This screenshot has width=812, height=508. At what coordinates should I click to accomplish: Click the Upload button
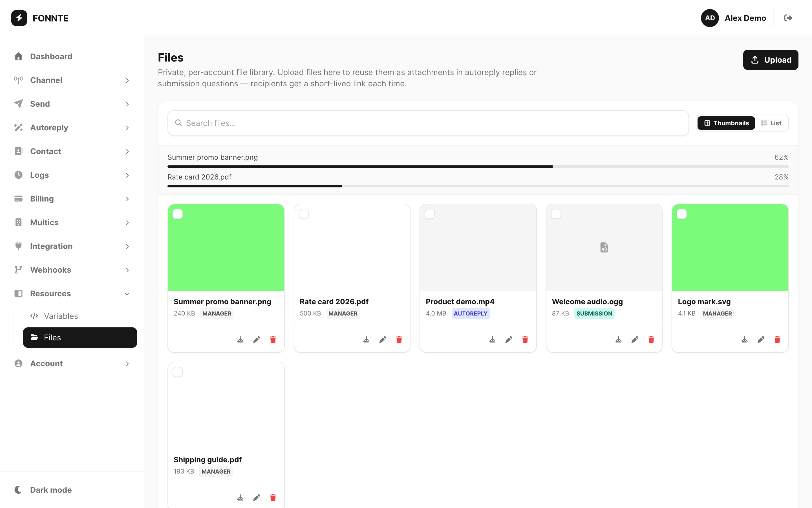(x=770, y=60)
